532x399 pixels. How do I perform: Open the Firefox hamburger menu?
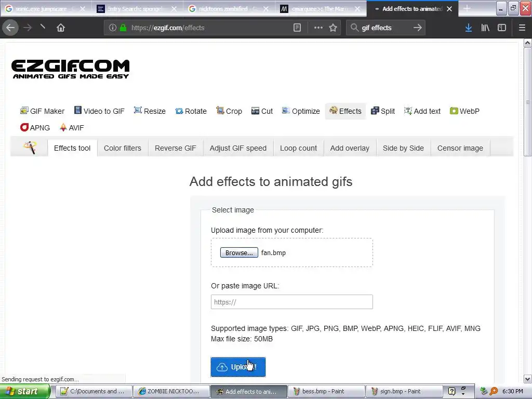point(522,28)
